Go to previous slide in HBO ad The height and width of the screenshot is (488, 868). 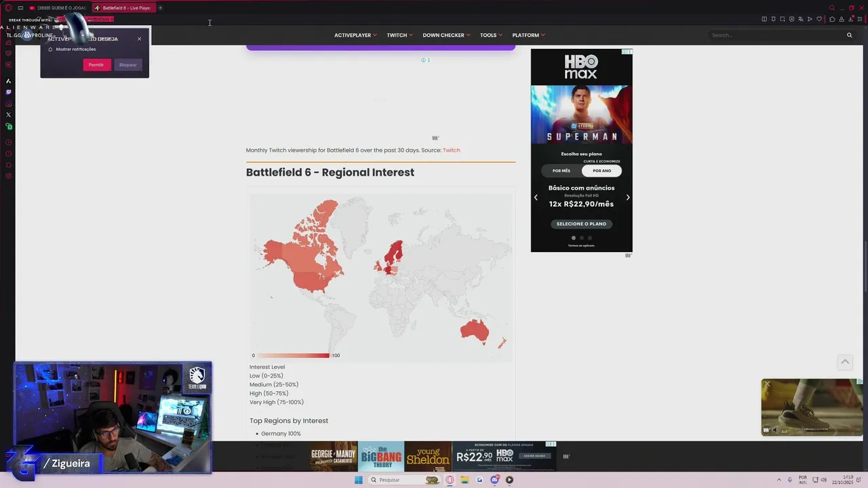pos(536,197)
